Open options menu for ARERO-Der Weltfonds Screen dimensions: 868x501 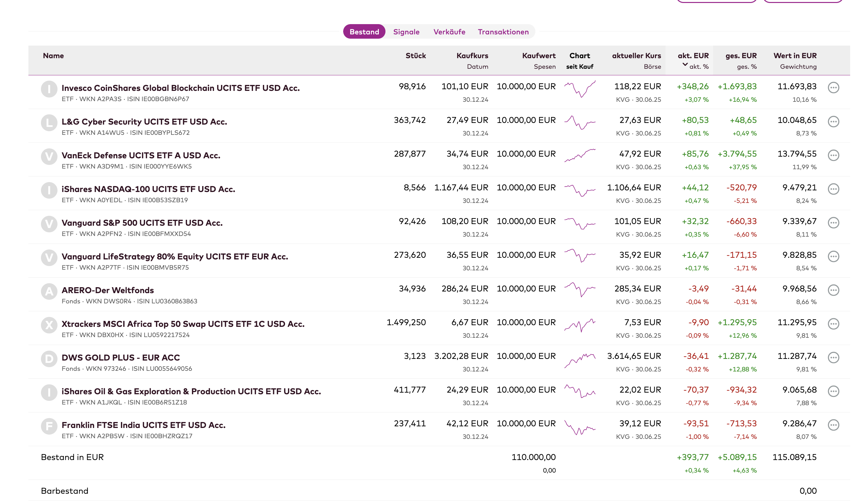tap(833, 290)
